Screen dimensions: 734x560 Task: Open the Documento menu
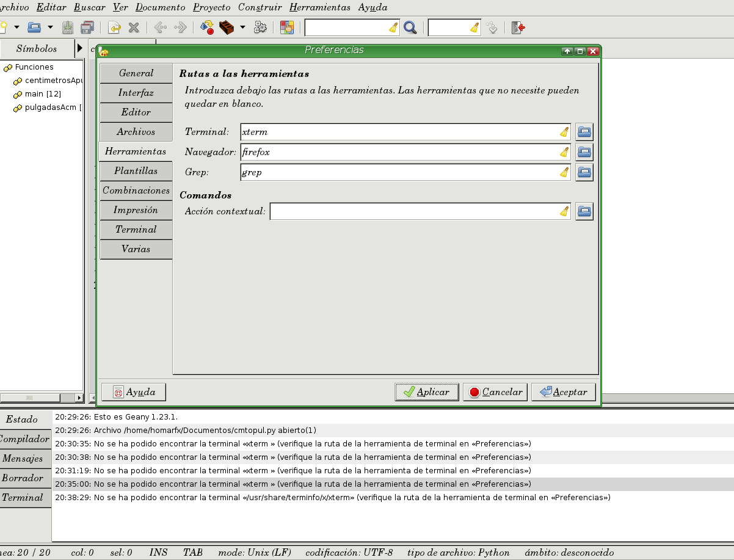pyautogui.click(x=161, y=7)
